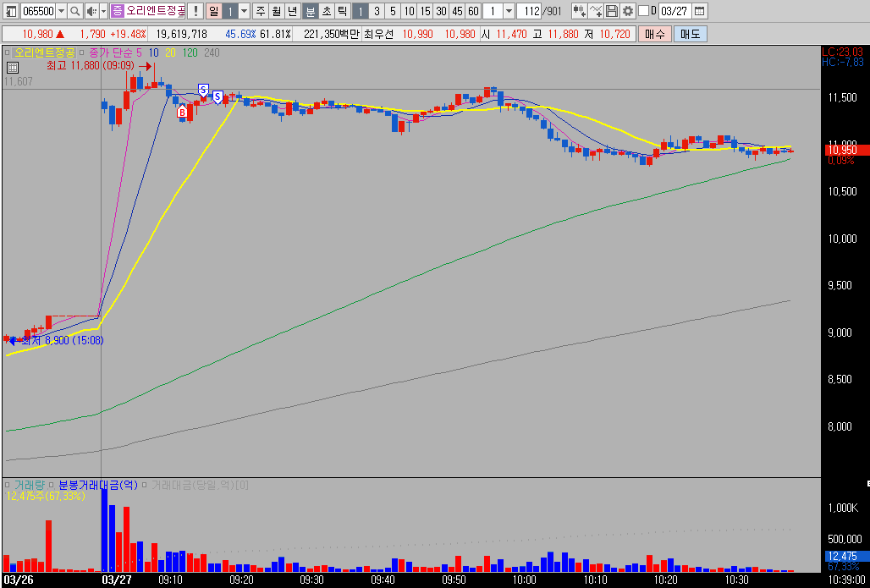The image size is (870, 588).
Task: Click the 최저 8,900 (15:08) low label
Action: click(x=63, y=340)
